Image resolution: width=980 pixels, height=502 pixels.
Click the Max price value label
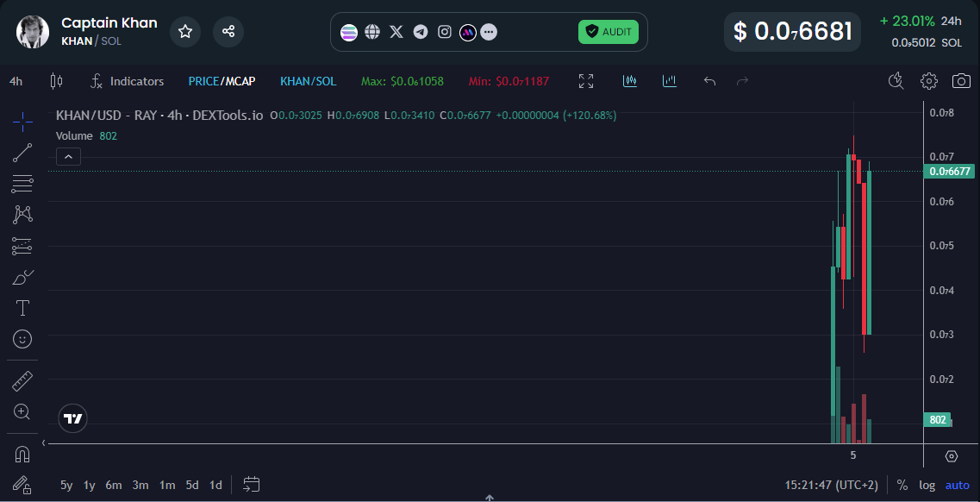pyautogui.click(x=403, y=81)
